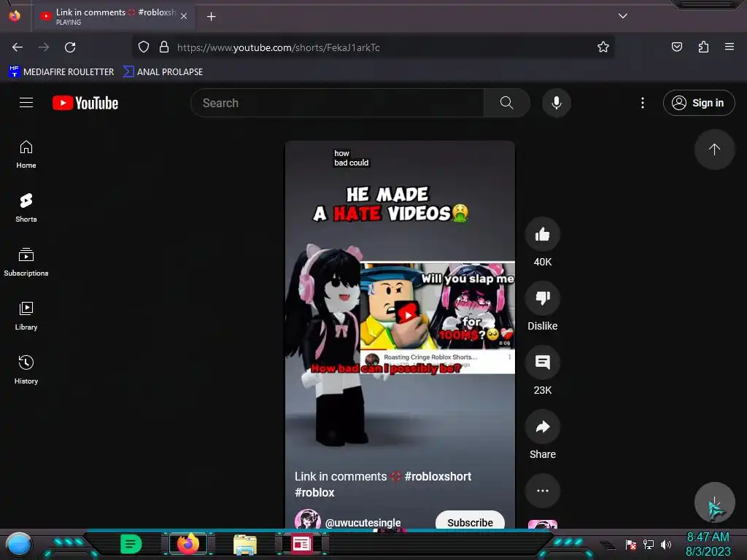The height and width of the screenshot is (560, 747).
Task: Open Subscriptions in the sidebar
Action: [26, 262]
